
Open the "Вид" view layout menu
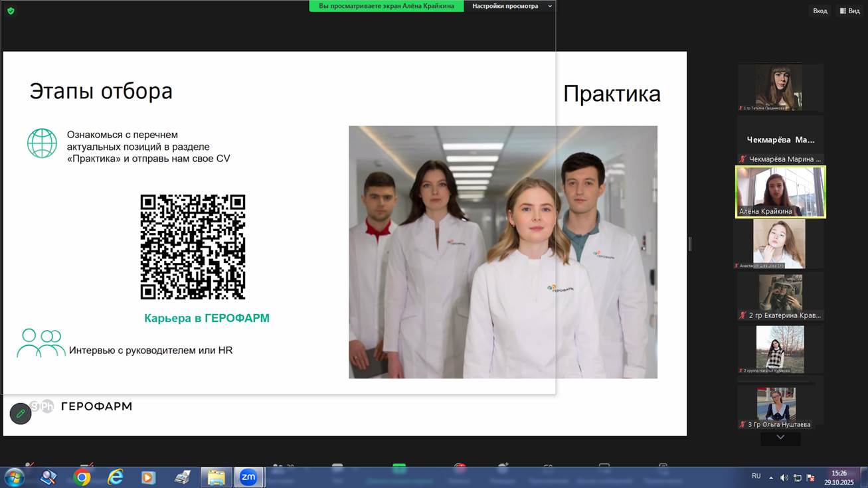point(849,11)
